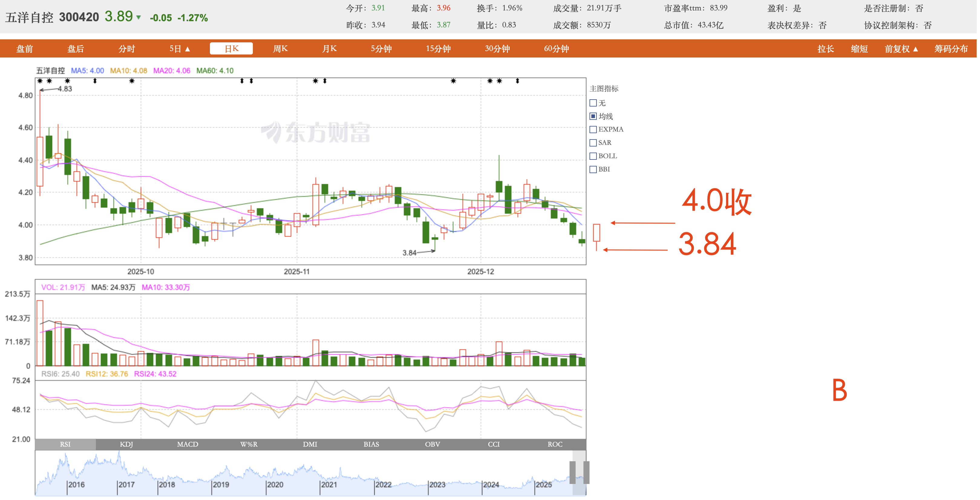Click the left gray handle on timeline

[573, 472]
